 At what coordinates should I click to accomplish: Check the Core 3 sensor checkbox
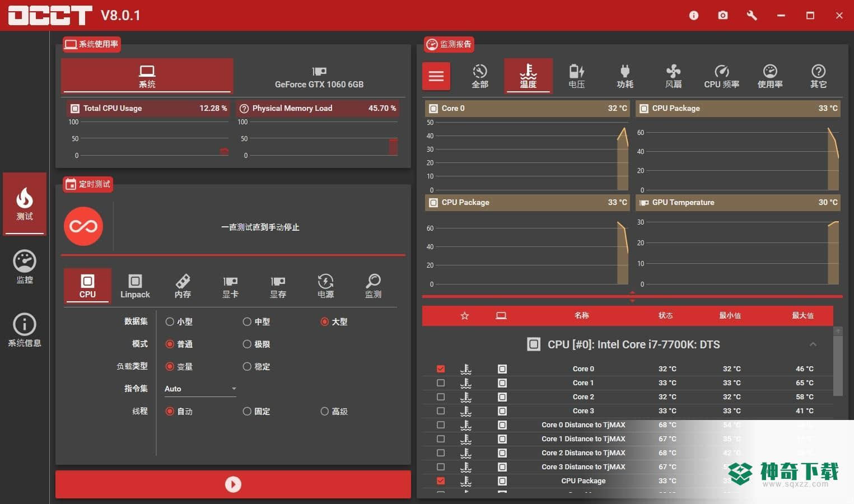click(441, 410)
